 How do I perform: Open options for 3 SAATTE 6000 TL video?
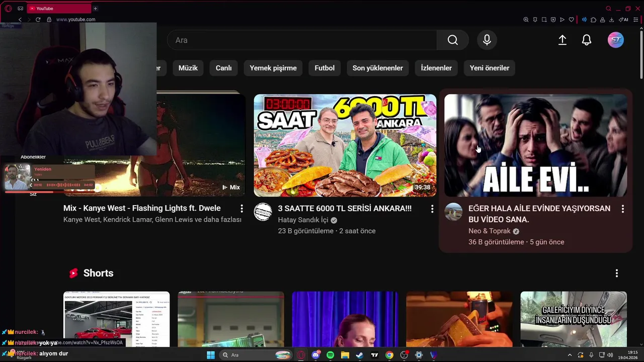432,208
